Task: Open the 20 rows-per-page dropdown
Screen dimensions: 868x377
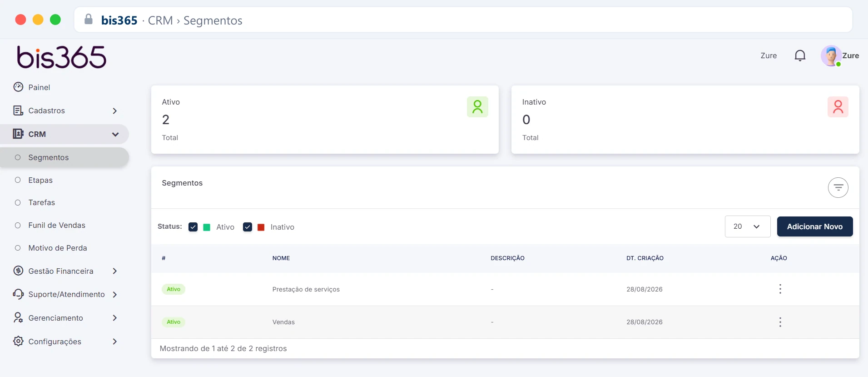Action: point(748,226)
